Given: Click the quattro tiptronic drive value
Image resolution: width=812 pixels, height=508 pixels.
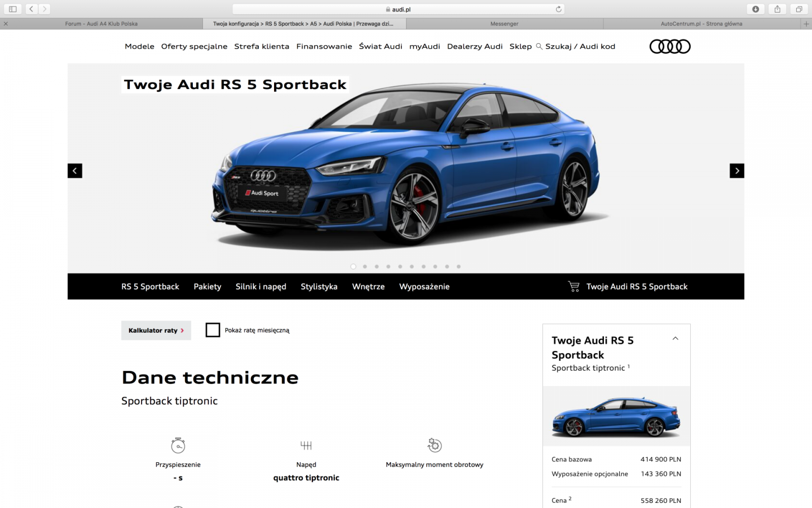Looking at the screenshot, I should click(306, 478).
